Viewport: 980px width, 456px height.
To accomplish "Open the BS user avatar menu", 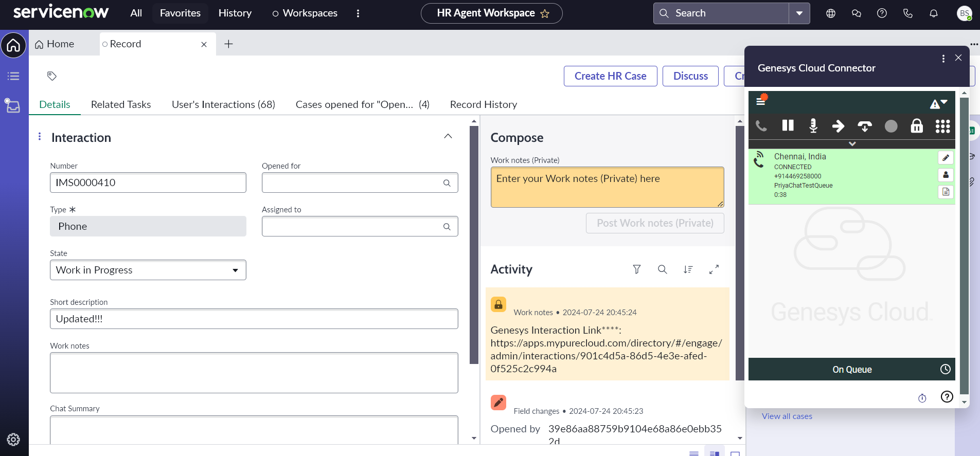I will [x=965, y=13].
